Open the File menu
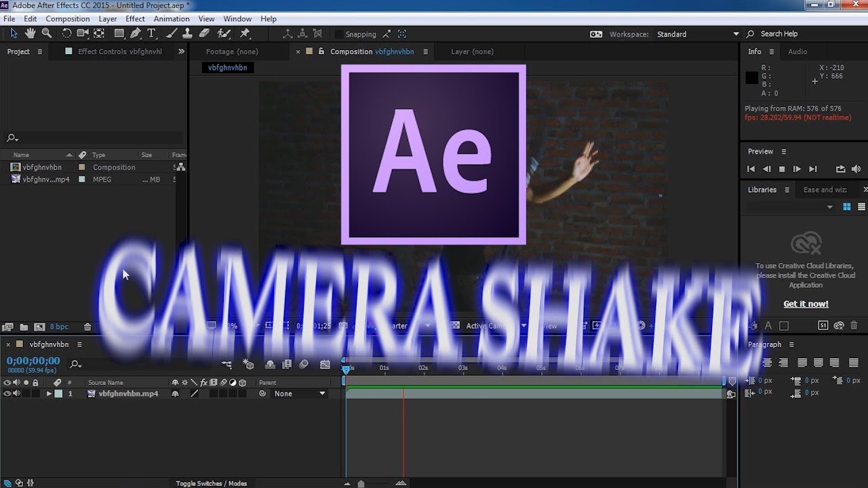The height and width of the screenshot is (488, 868). point(9,19)
